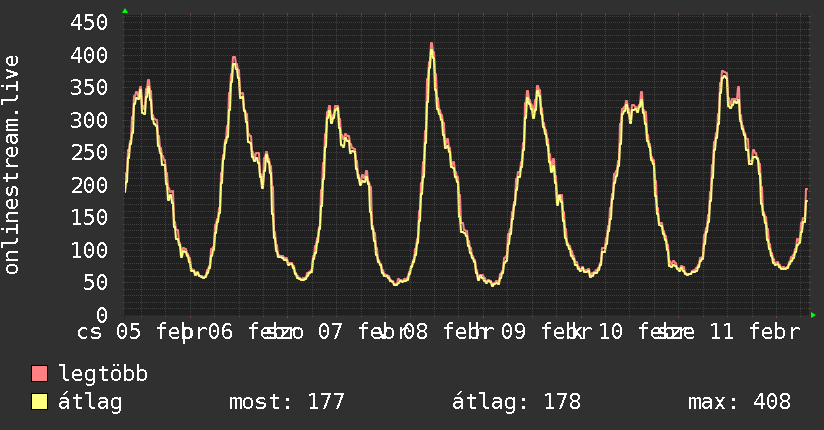Image resolution: width=824 pixels, height=430 pixels.
Task: Click the red legtöbb legend color square
Action: click(x=40, y=374)
